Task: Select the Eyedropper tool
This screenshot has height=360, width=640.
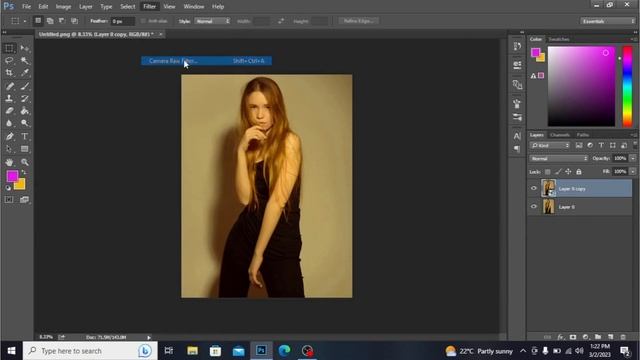Action: (x=24, y=73)
